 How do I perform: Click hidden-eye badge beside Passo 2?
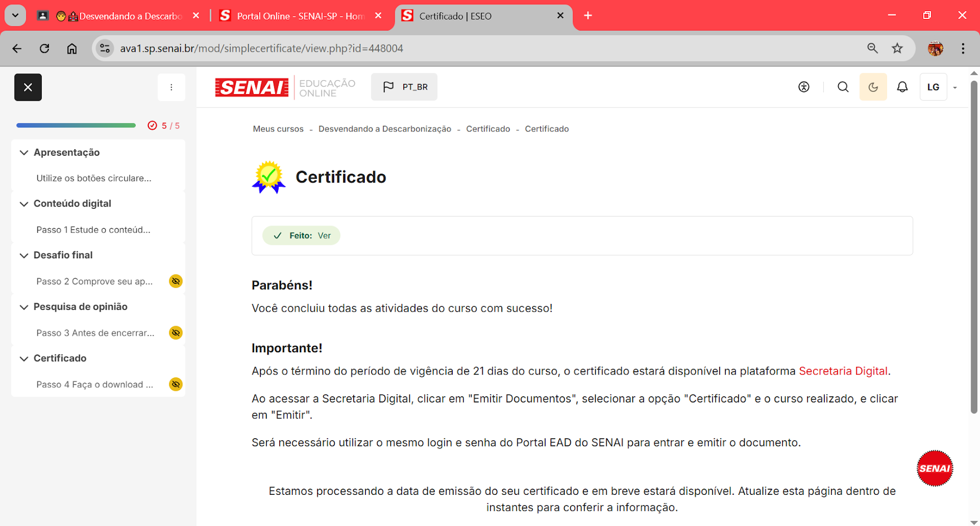[x=176, y=281]
